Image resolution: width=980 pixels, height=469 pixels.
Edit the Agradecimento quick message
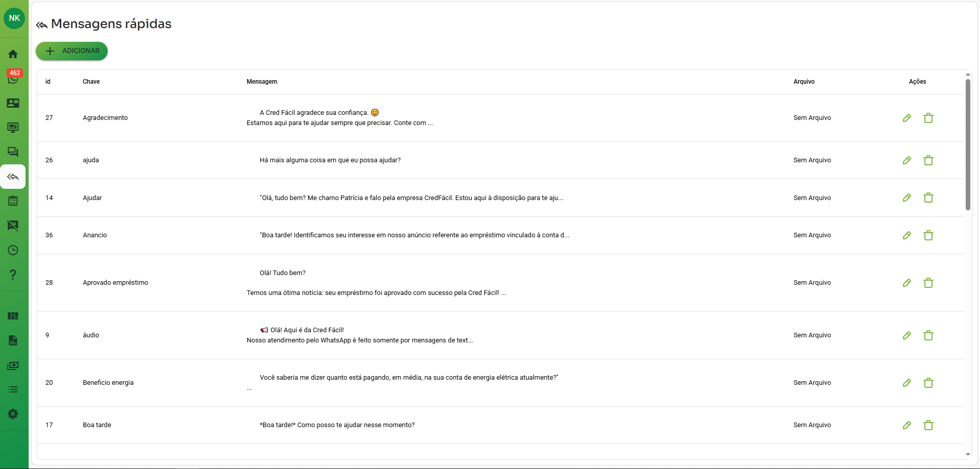(x=906, y=118)
